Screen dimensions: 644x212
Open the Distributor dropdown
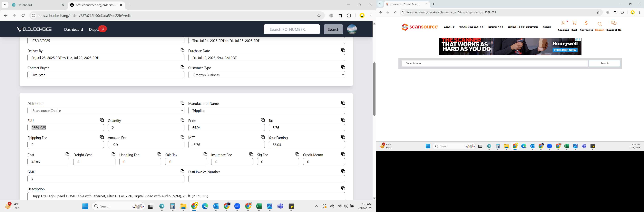point(106,110)
